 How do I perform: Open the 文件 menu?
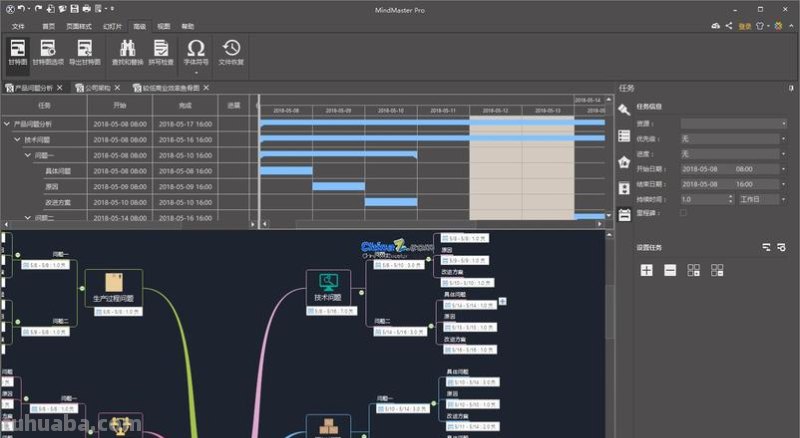(x=18, y=26)
